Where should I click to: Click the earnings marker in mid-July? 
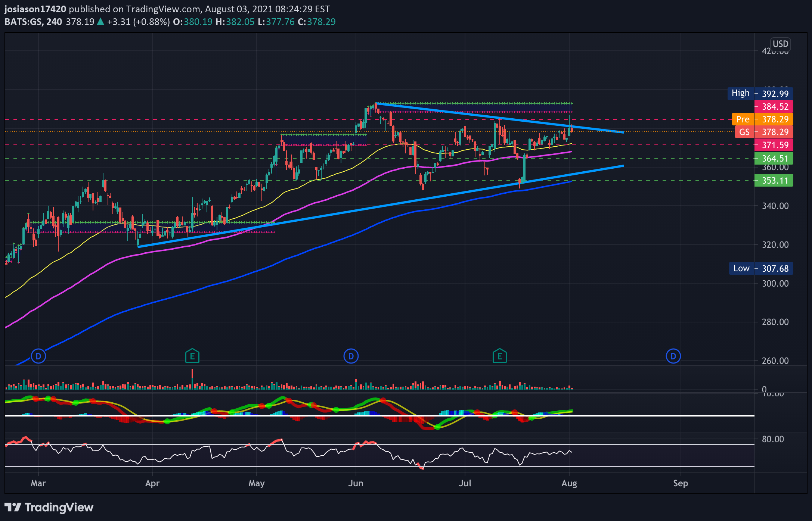pos(500,356)
